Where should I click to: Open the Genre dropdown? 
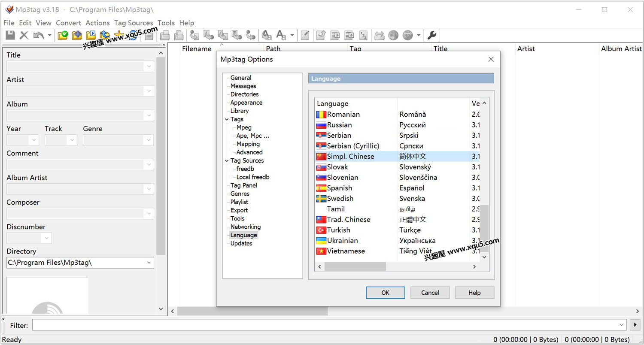[149, 140]
